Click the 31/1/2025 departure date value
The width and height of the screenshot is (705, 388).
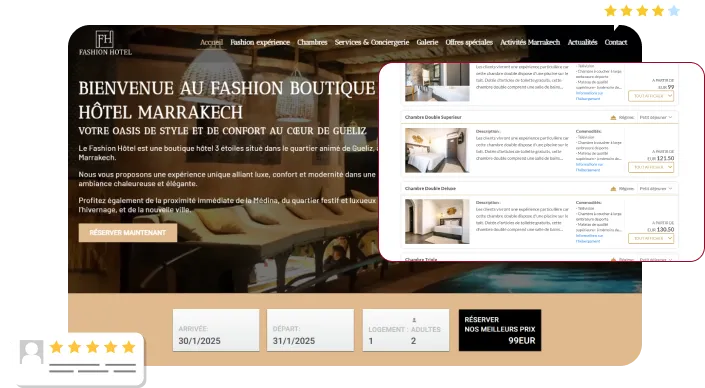point(294,341)
